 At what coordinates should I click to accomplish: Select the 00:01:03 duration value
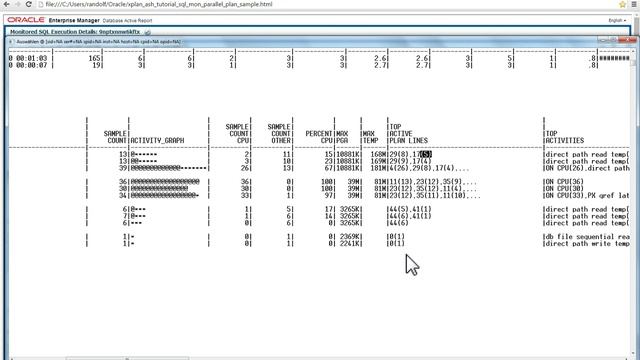[x=31, y=58]
